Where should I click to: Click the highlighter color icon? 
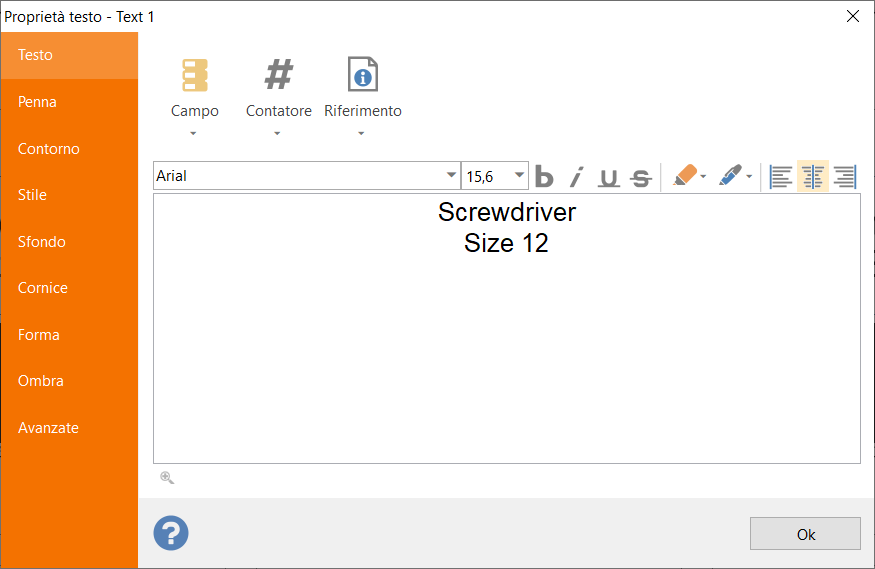click(685, 176)
